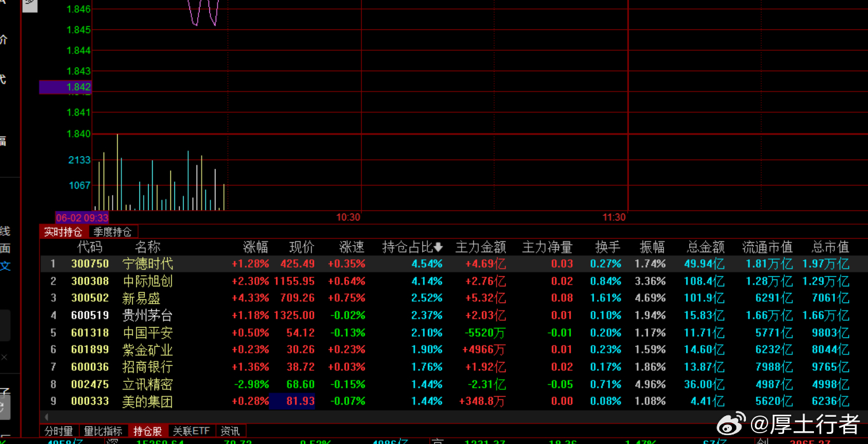The width and height of the screenshot is (868, 444).
Task: Click stock code 300750
Action: (90, 264)
